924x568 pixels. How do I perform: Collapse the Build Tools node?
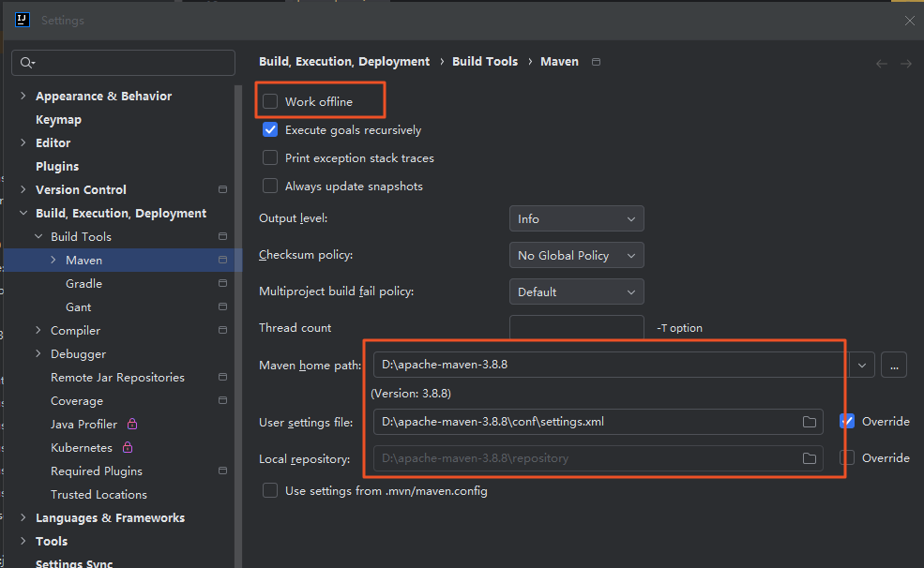coord(38,236)
